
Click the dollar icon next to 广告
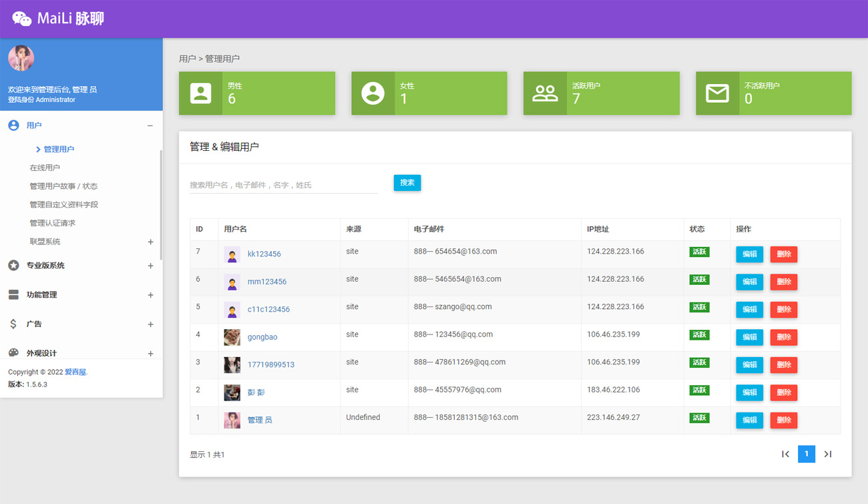(12, 324)
